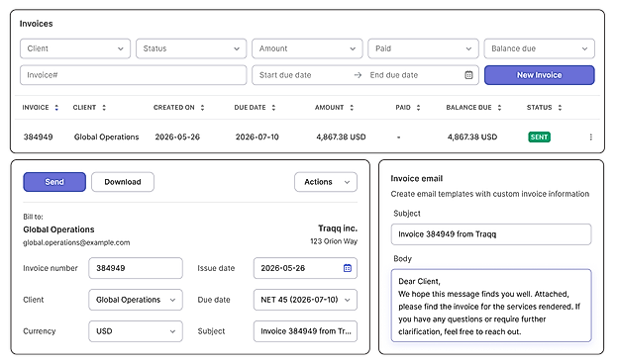Click the Invoice# search field
617x364 pixels.
pyautogui.click(x=134, y=75)
